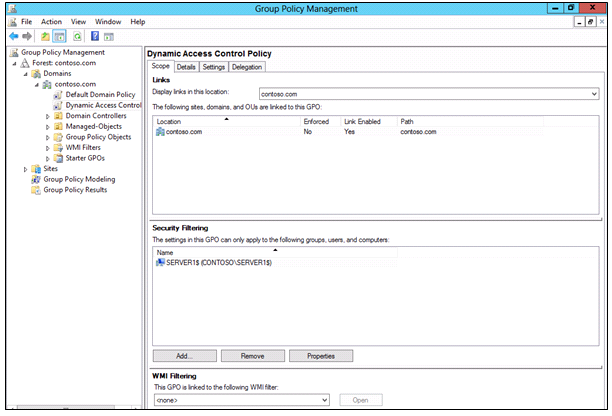The height and width of the screenshot is (416, 612).
Task: Click the Group Policy Results icon
Action: (36, 190)
